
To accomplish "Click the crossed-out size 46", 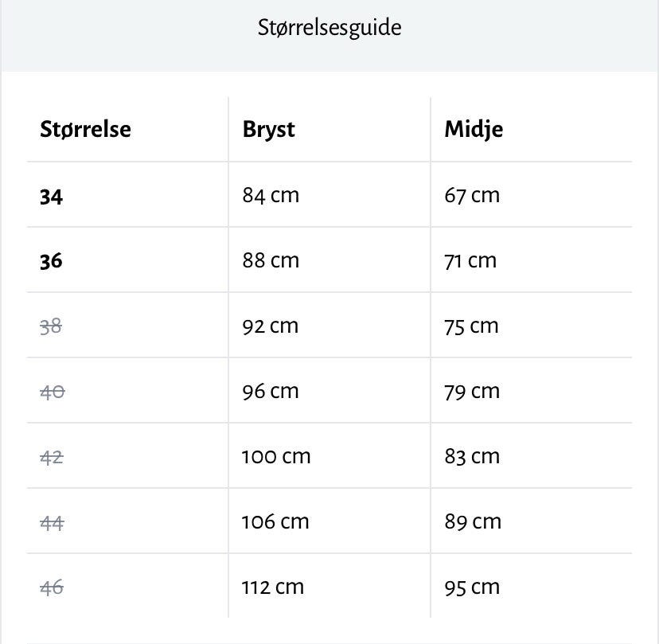I will click(x=52, y=587).
